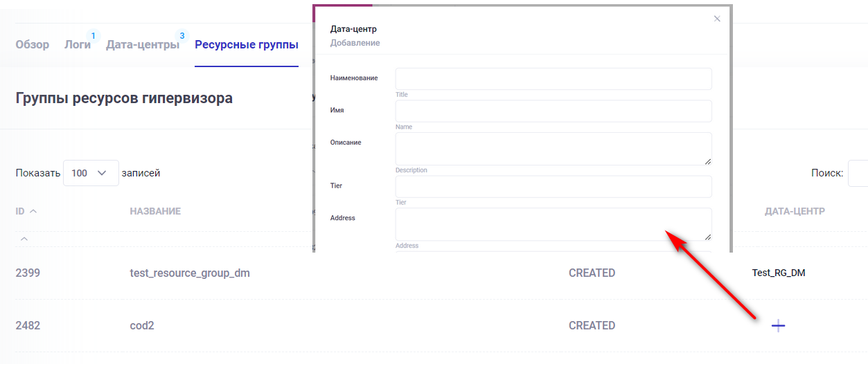Screen dimensions: 868x373
Task: Click the Описание text area
Action: 553,149
